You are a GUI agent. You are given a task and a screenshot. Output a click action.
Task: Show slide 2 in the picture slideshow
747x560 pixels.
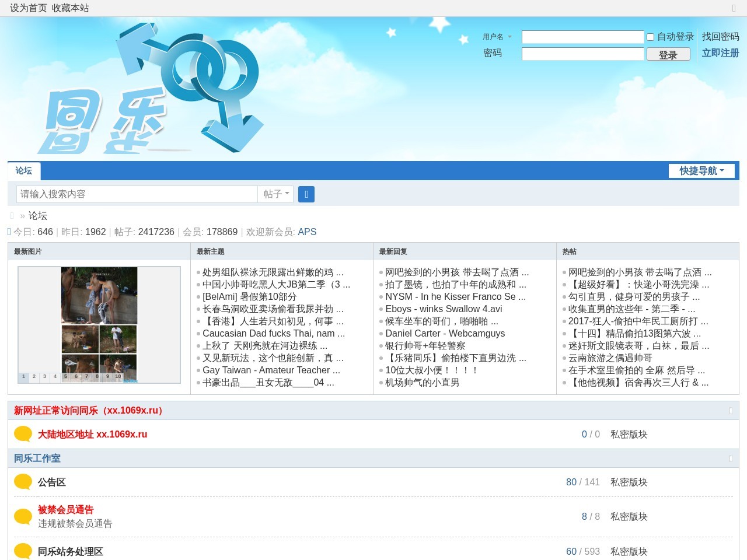click(x=34, y=377)
